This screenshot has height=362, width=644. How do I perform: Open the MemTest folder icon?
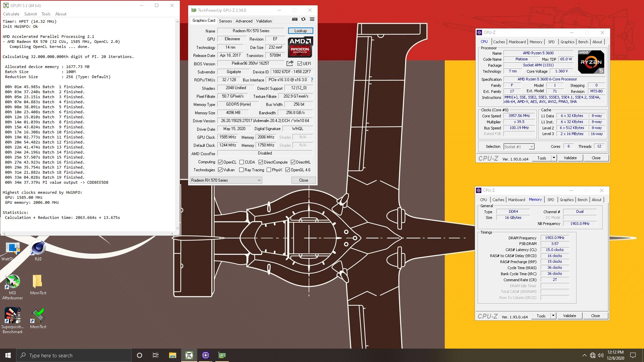(38, 285)
